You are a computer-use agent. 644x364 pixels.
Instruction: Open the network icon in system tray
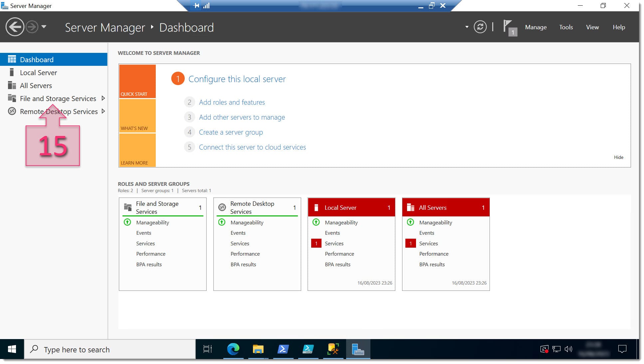pyautogui.click(x=556, y=349)
